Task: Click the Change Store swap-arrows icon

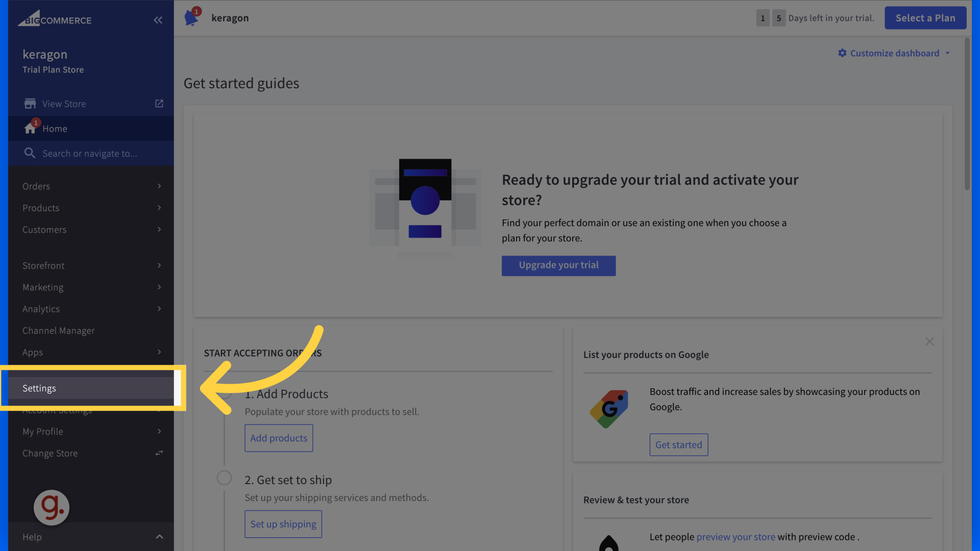Action: click(x=159, y=453)
